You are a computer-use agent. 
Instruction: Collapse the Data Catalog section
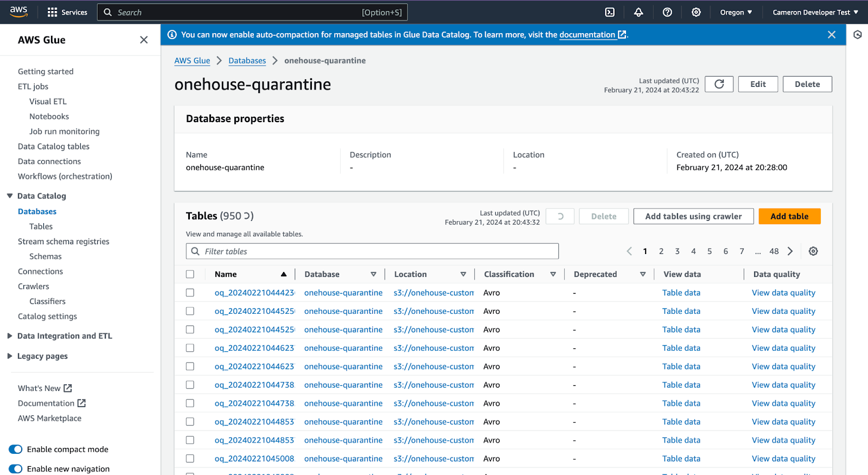(10, 196)
